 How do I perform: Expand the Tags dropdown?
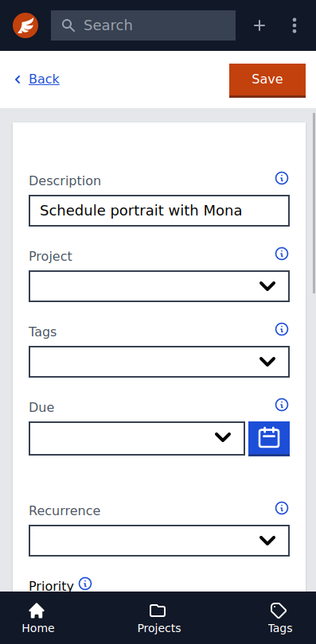(x=159, y=362)
